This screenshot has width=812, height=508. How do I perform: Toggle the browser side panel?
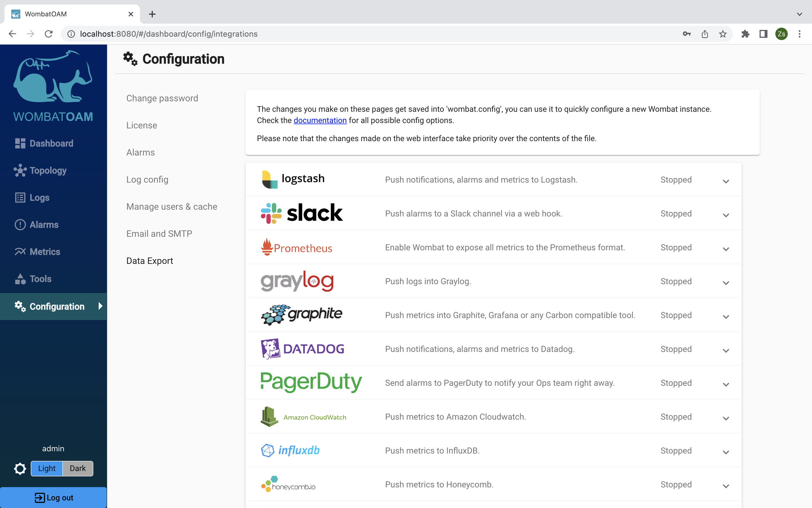[x=763, y=34]
